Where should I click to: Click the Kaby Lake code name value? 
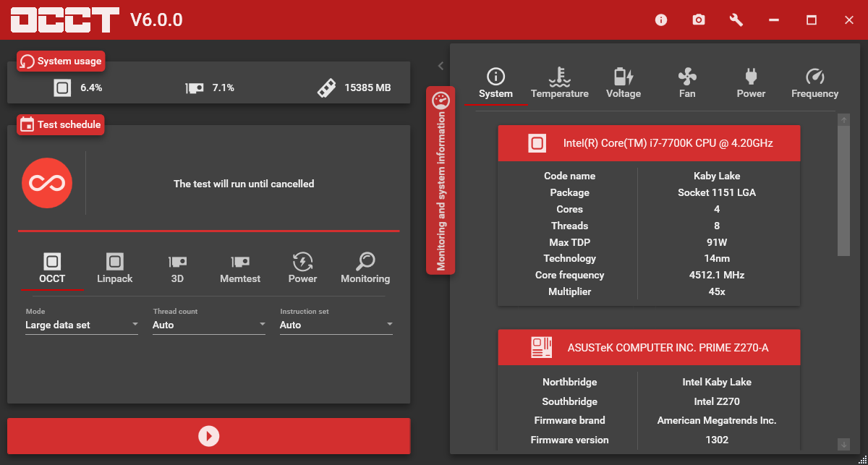pyautogui.click(x=717, y=176)
